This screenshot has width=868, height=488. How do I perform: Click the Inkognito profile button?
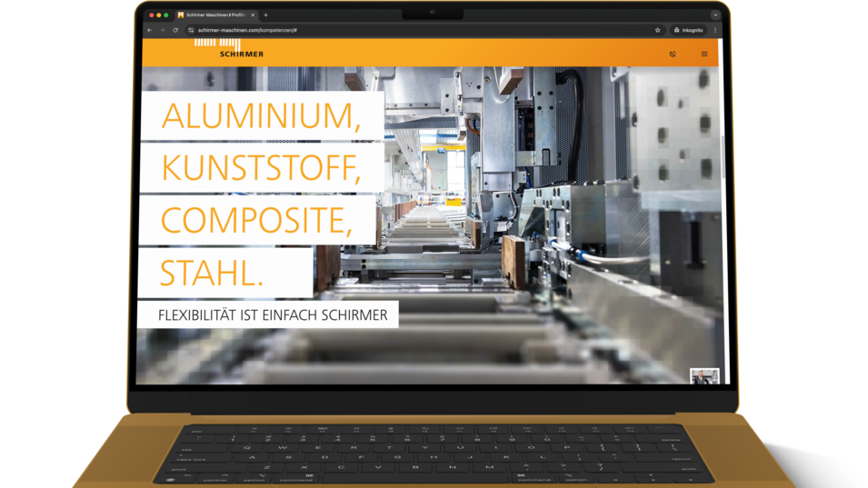point(688,30)
